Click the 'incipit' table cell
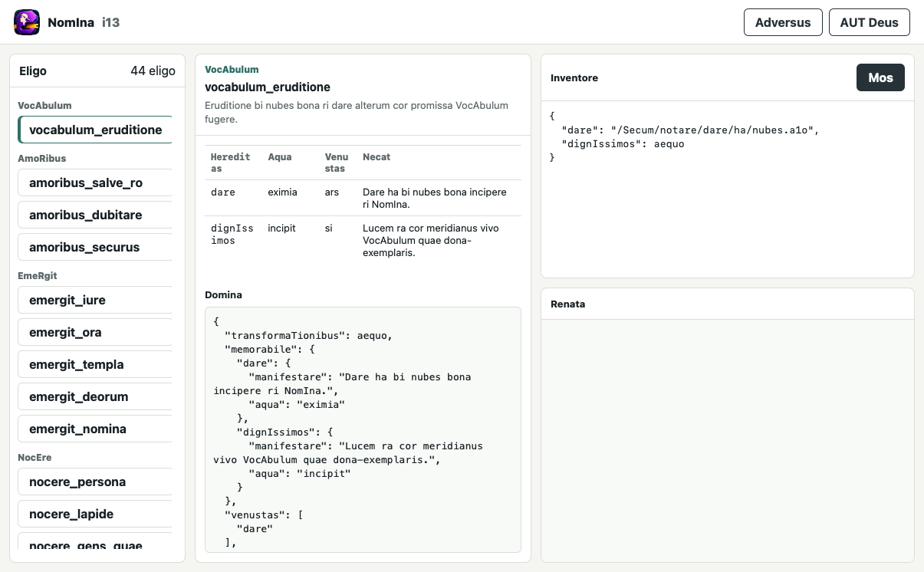This screenshot has height=572, width=924. pos(281,228)
